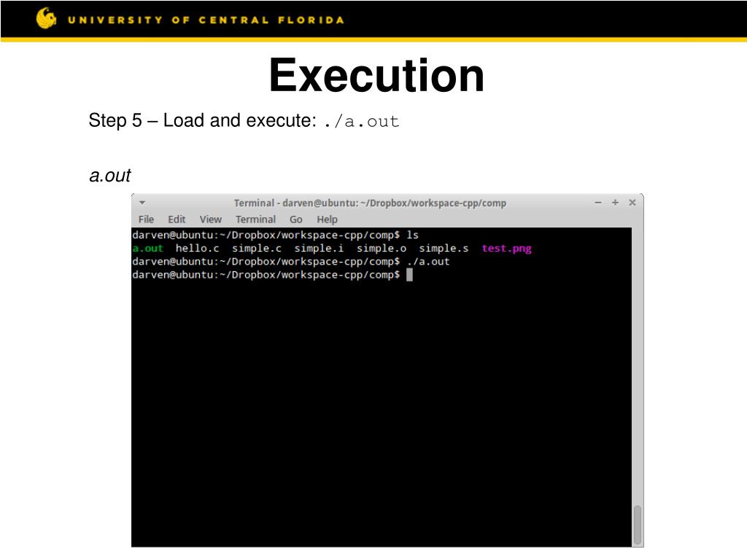Click the magenta test.png file name
Image resolution: width=747 pixels, height=560 pixels.
506,248
